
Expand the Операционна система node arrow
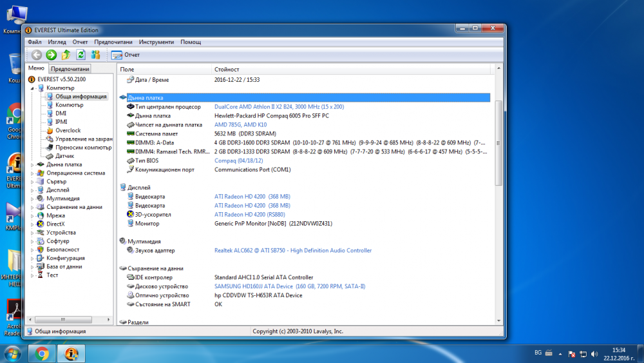click(32, 173)
